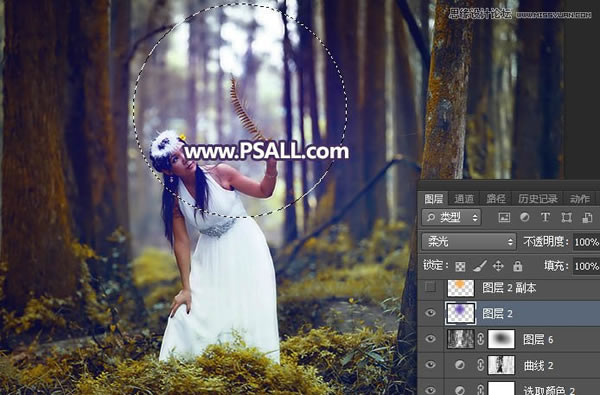600x395 pixels.
Task: Hide the 曲线 2 adjustment layer
Action: [430, 365]
